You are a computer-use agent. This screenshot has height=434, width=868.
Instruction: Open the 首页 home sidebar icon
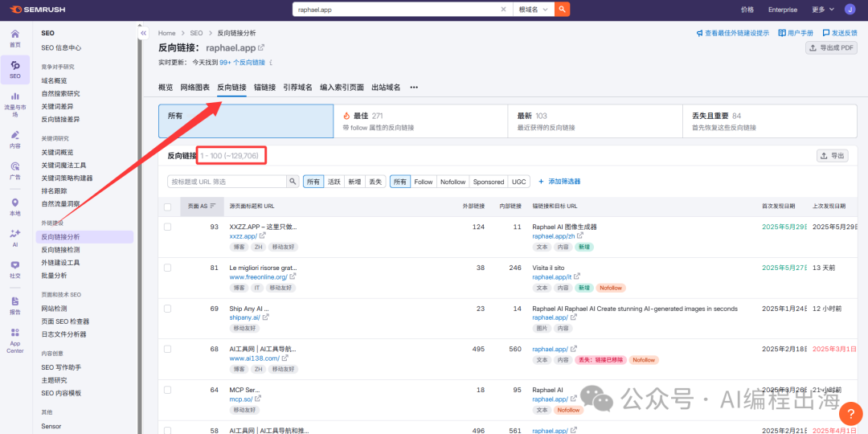click(15, 38)
